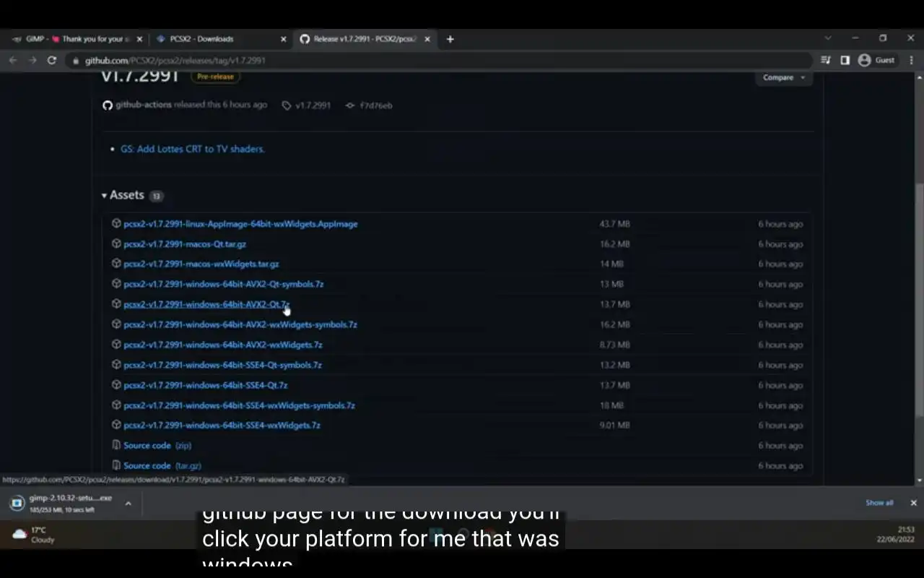The height and width of the screenshot is (578, 924).
Task: Open the Guest profile menu
Action: 876,60
